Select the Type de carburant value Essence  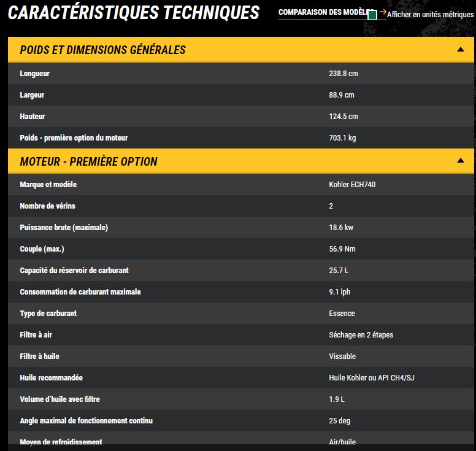point(342,314)
